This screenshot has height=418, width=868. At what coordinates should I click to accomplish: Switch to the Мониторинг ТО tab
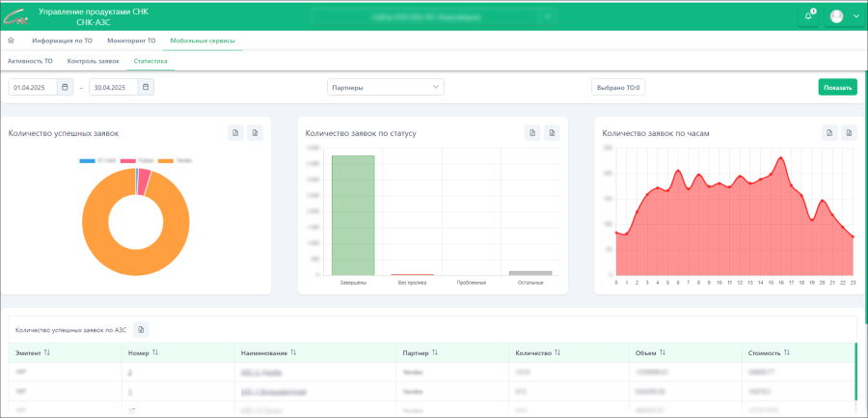[x=132, y=42]
